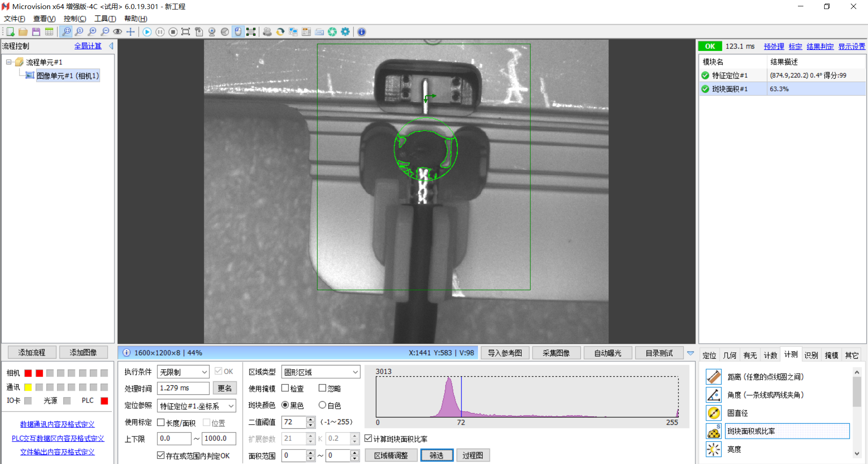Screen dimensions: 868x464
Task: Select the 白色 blob color radio button
Action: click(x=322, y=405)
